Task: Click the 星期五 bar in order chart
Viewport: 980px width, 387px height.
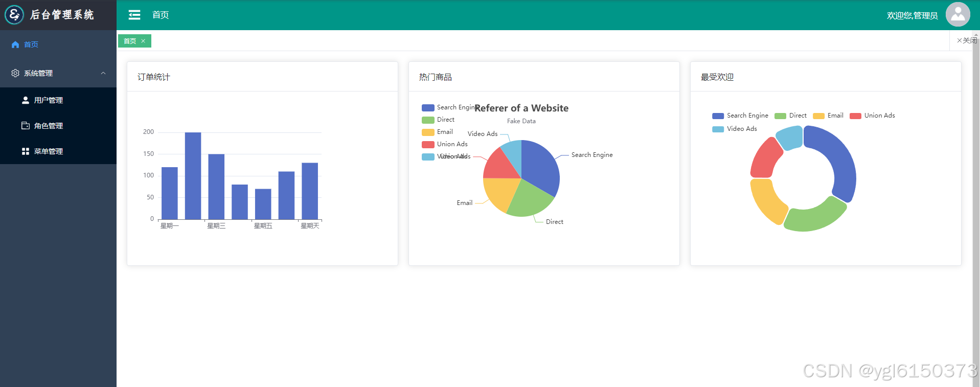Action: pyautogui.click(x=263, y=204)
